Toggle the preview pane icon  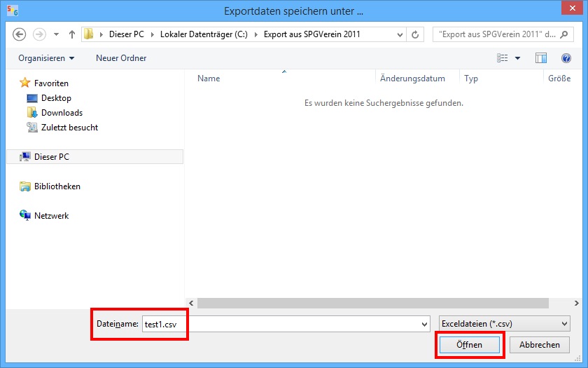540,58
